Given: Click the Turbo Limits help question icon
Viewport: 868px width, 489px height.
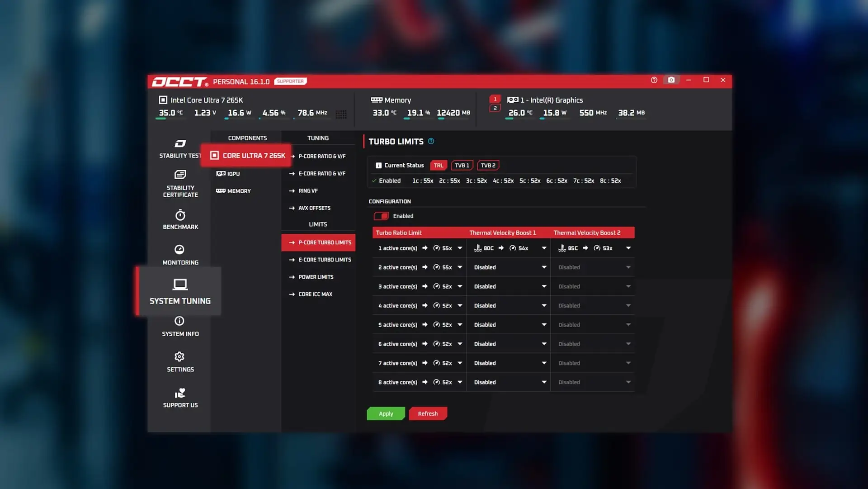Looking at the screenshot, I should click(x=431, y=141).
